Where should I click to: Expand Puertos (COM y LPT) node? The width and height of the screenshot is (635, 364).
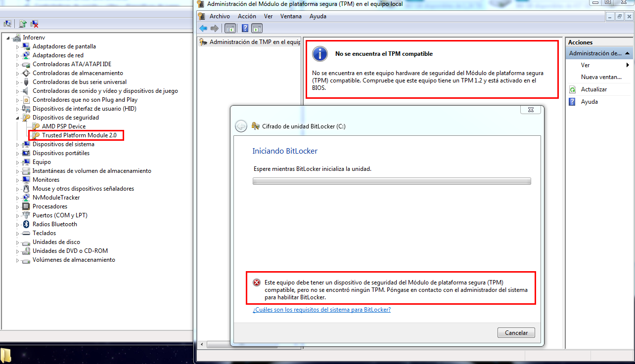(x=18, y=215)
